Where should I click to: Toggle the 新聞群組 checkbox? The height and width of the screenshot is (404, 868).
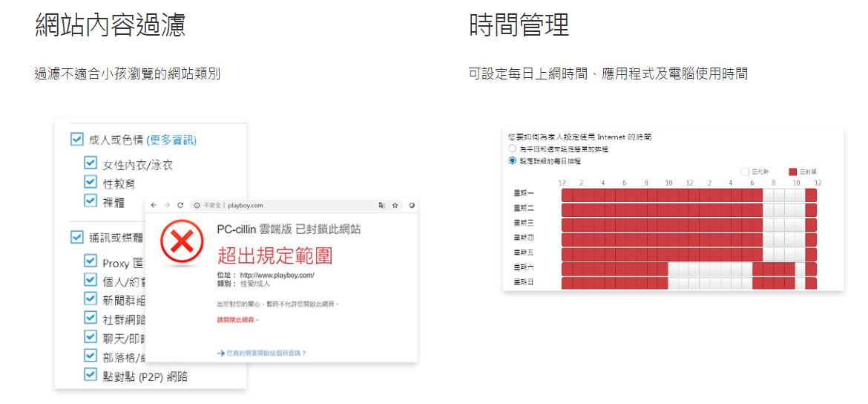[x=91, y=298]
